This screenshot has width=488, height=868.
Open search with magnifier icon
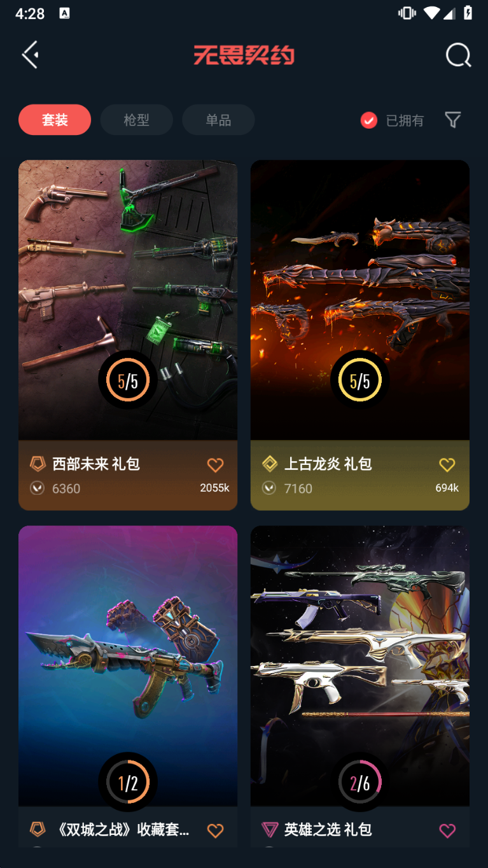[x=458, y=55]
